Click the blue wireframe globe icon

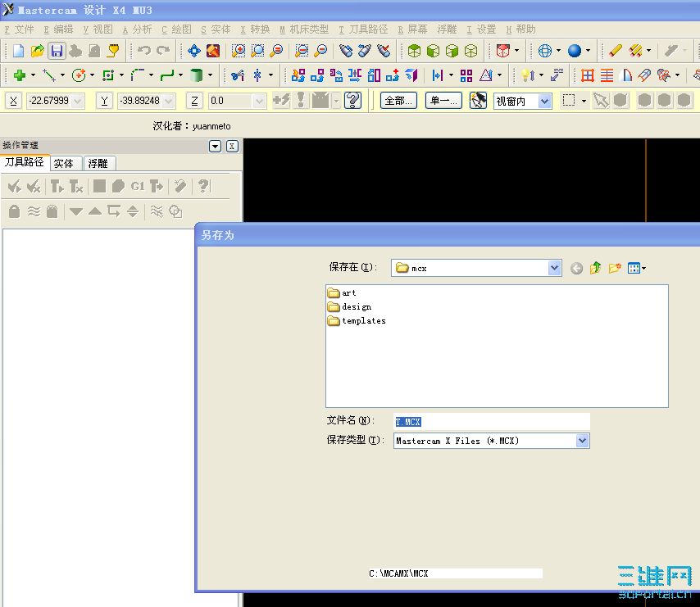[x=545, y=51]
